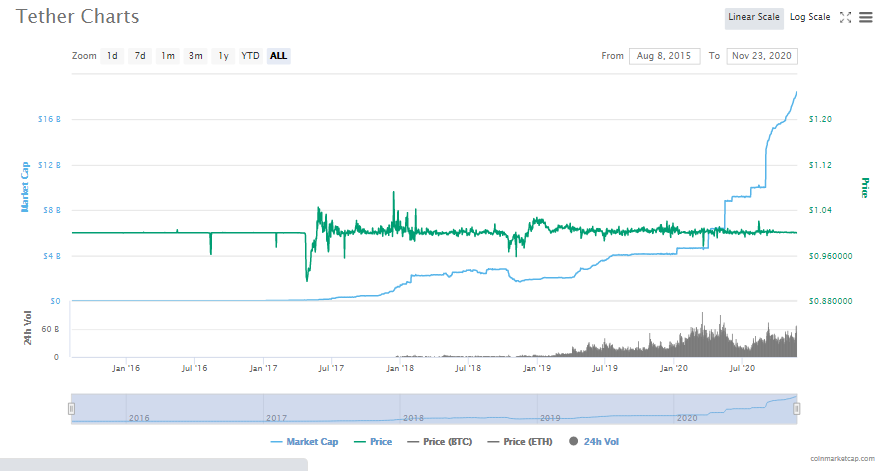Open coinmarketcap.com credit link
The width and height of the screenshot is (893, 471).
coord(842,458)
